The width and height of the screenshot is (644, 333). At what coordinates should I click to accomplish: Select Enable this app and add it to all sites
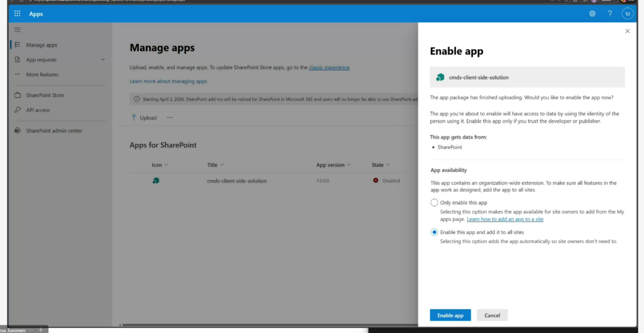click(x=434, y=232)
